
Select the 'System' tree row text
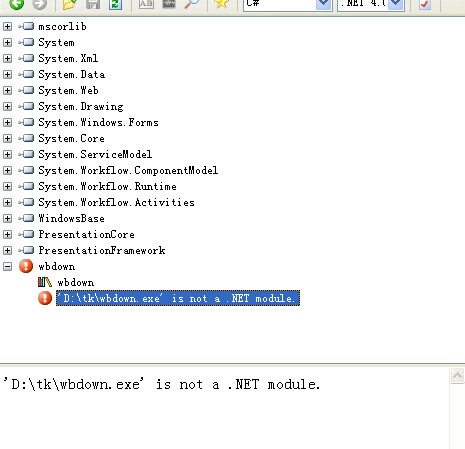(56, 43)
